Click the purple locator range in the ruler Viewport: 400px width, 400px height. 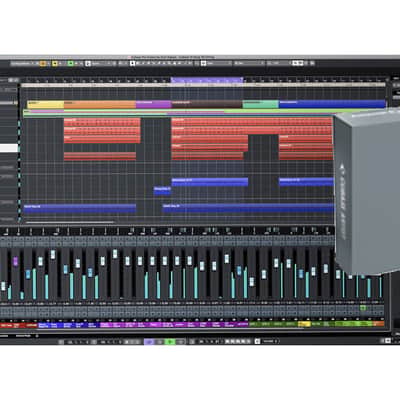[x=207, y=80]
